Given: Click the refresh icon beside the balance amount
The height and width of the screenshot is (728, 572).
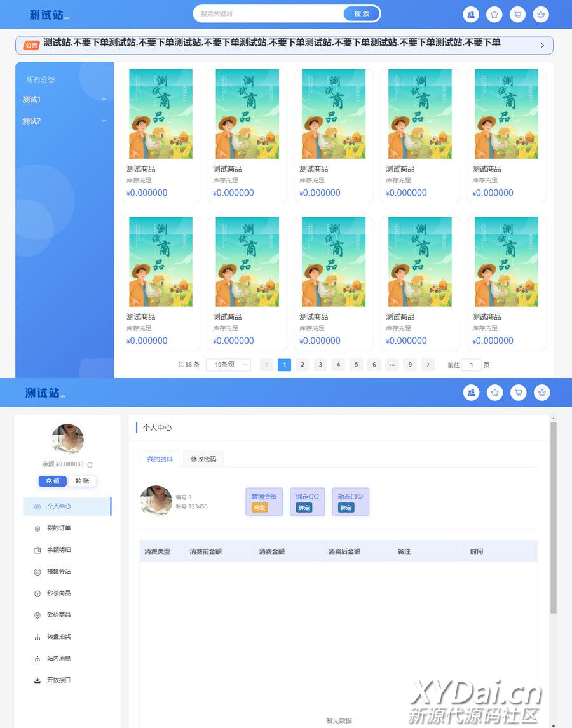Looking at the screenshot, I should click(x=90, y=465).
